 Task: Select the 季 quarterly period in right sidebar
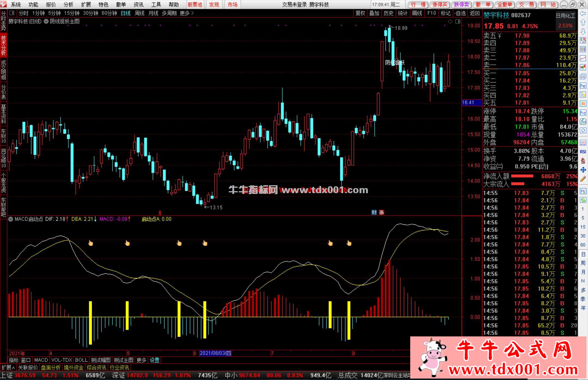tap(583, 299)
